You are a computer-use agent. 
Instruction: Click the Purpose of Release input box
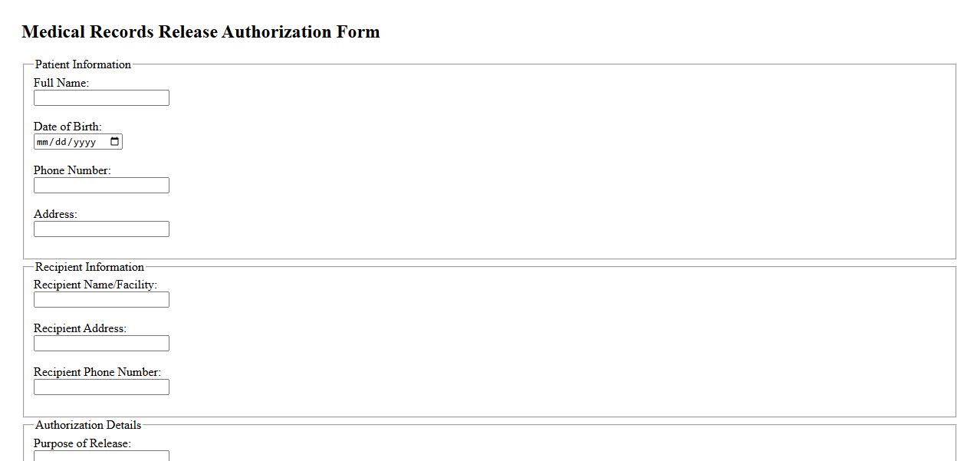click(101, 456)
